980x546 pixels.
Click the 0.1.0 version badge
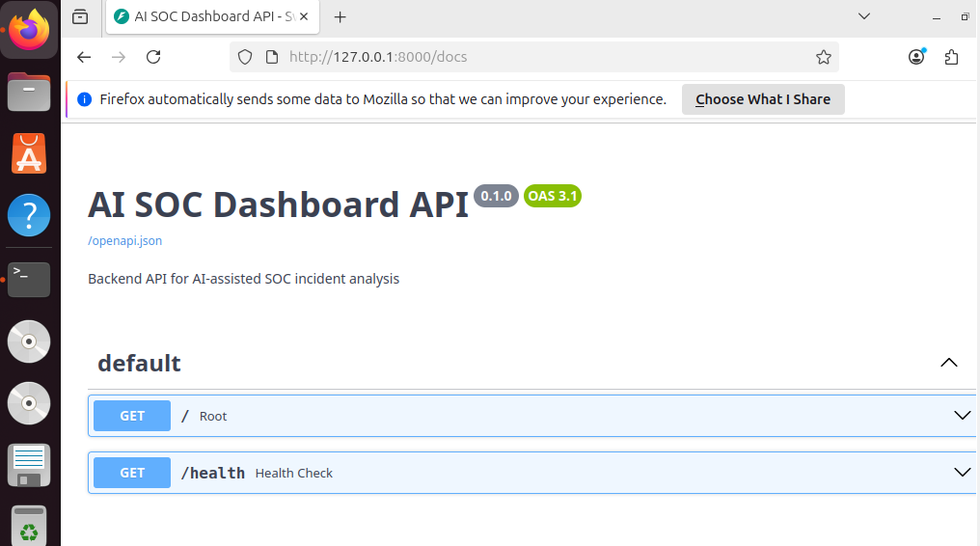pos(496,196)
